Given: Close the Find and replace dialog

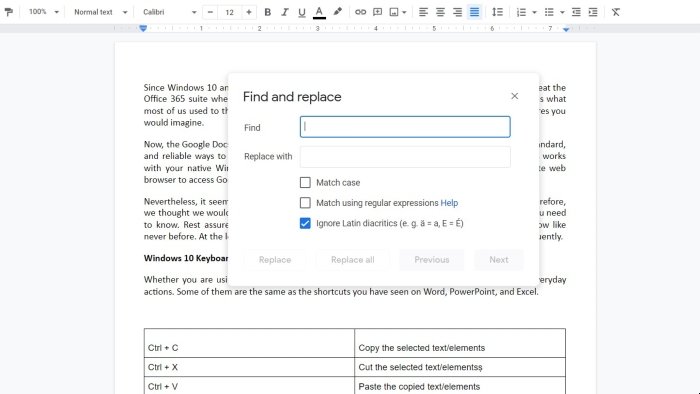Looking at the screenshot, I should (x=514, y=96).
